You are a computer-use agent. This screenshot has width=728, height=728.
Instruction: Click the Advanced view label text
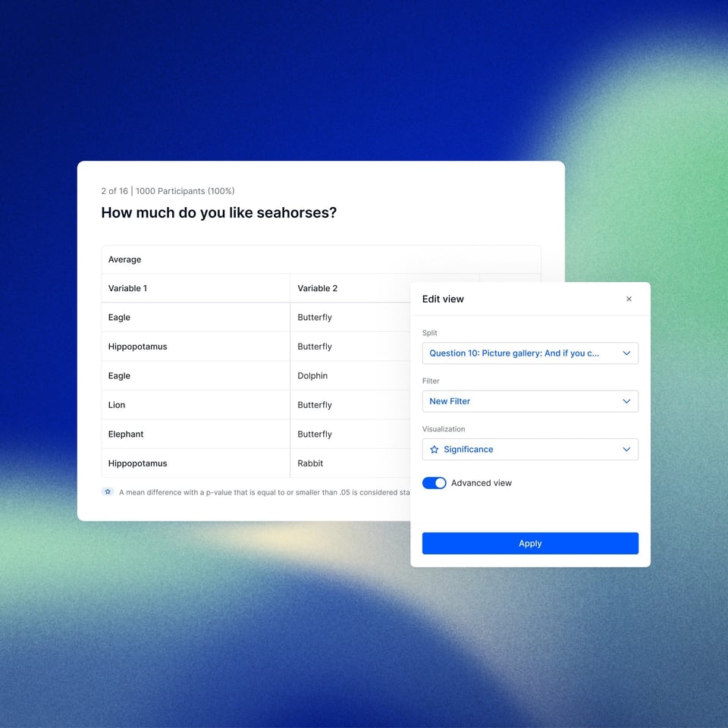pos(481,483)
